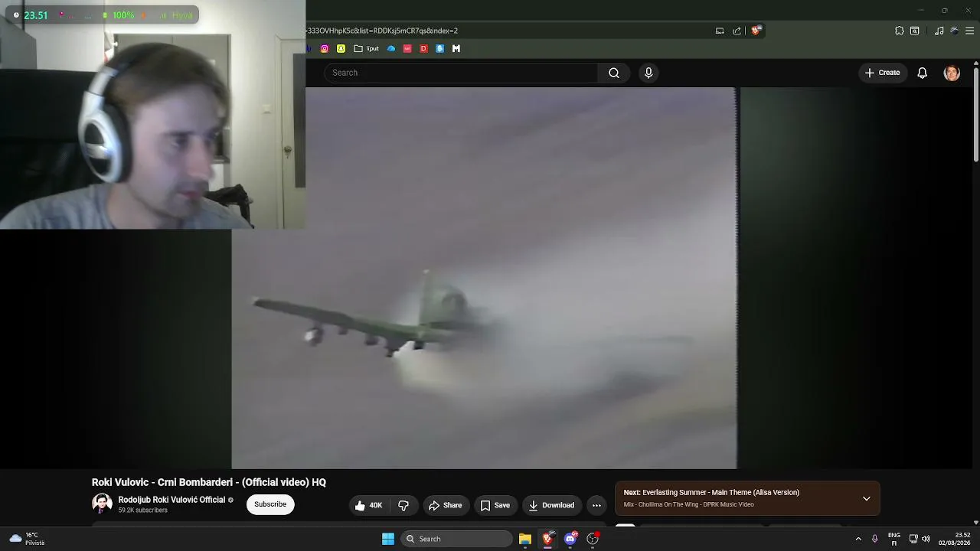Open the Instagram bookmark in the bookmarks bar

pos(325,48)
